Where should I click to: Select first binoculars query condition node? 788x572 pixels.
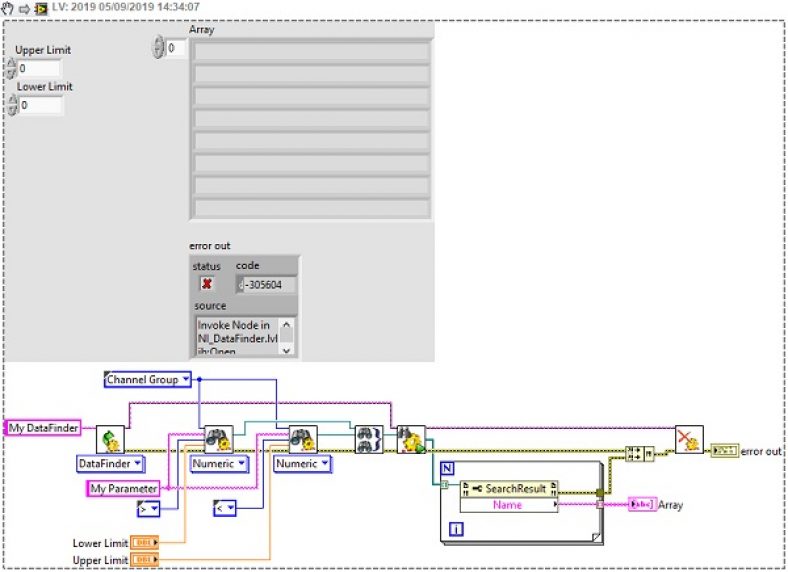219,440
